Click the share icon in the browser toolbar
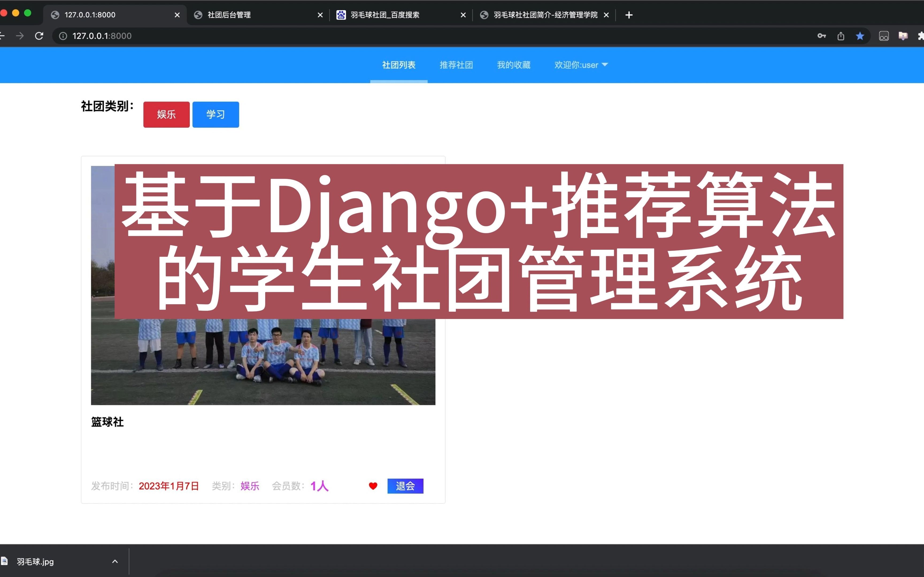 coord(841,36)
